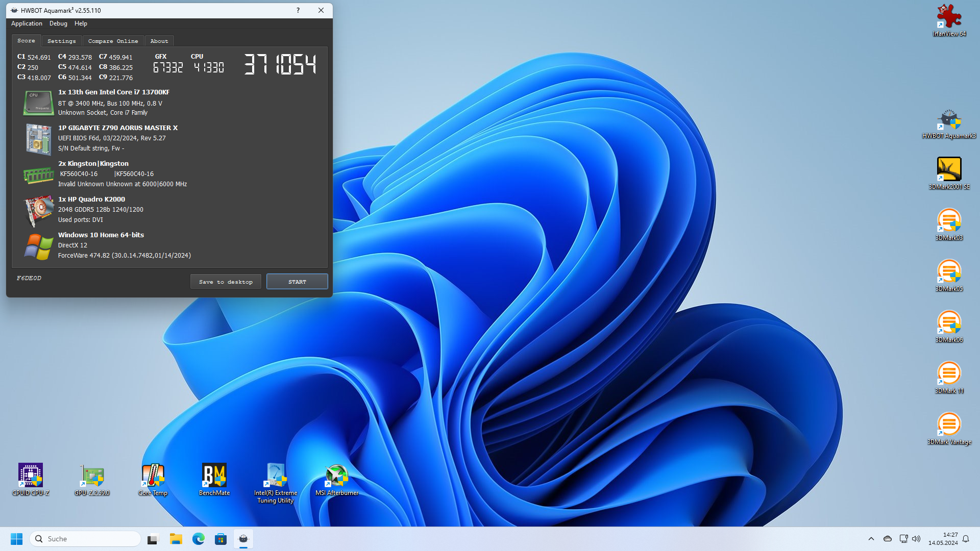
Task: Click the total score 371054
Action: point(280,65)
